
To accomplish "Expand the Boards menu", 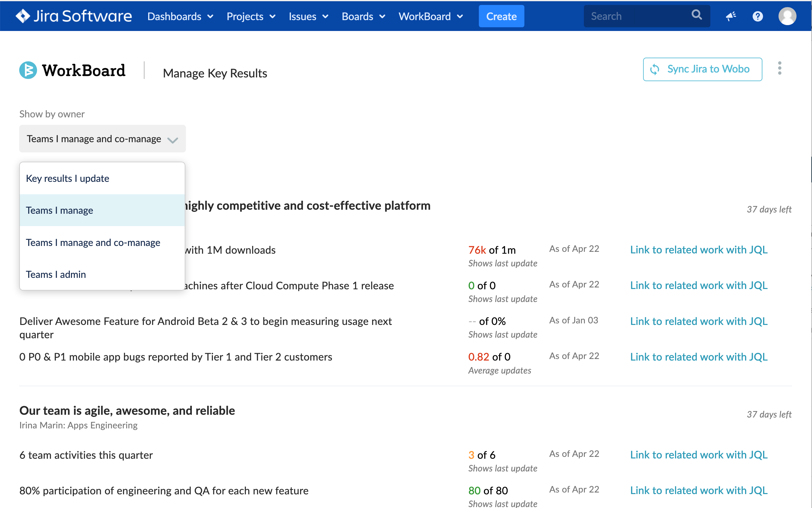I will click(x=363, y=16).
